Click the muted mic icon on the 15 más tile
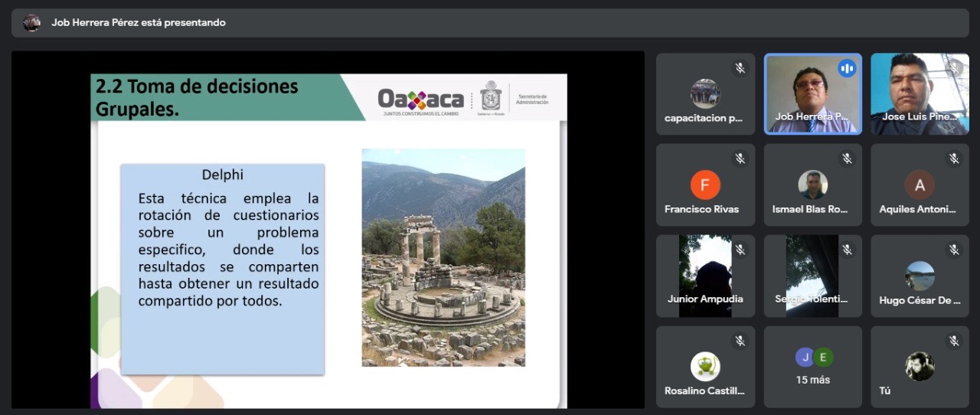Image resolution: width=980 pixels, height=415 pixels. [x=847, y=341]
